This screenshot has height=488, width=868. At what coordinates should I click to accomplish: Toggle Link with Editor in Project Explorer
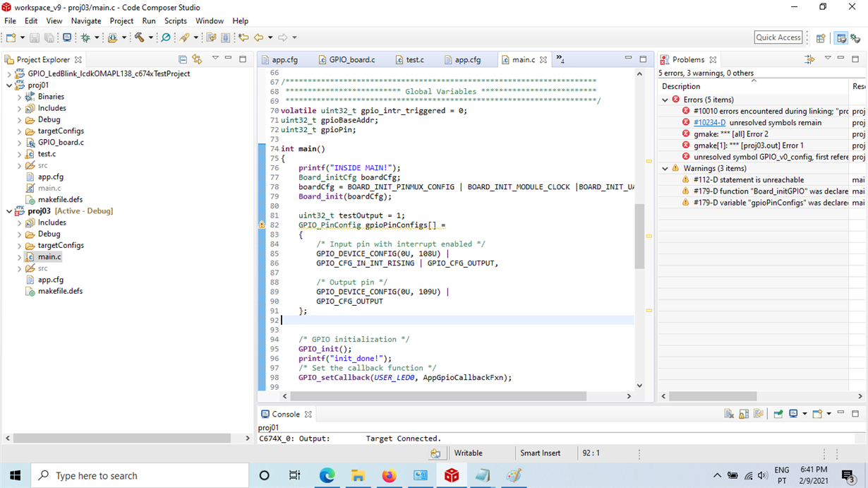197,60
